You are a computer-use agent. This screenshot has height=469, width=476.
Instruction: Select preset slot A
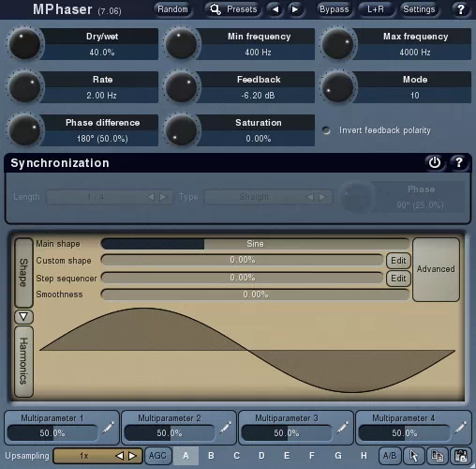point(186,456)
